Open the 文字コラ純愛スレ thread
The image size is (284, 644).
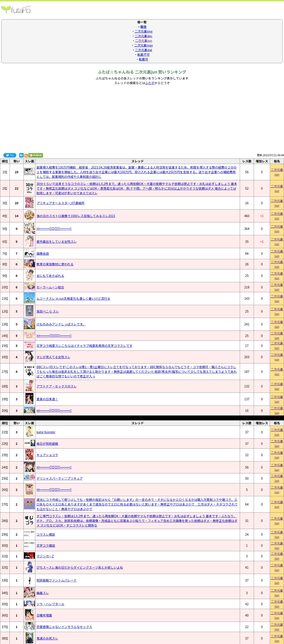[84, 346]
